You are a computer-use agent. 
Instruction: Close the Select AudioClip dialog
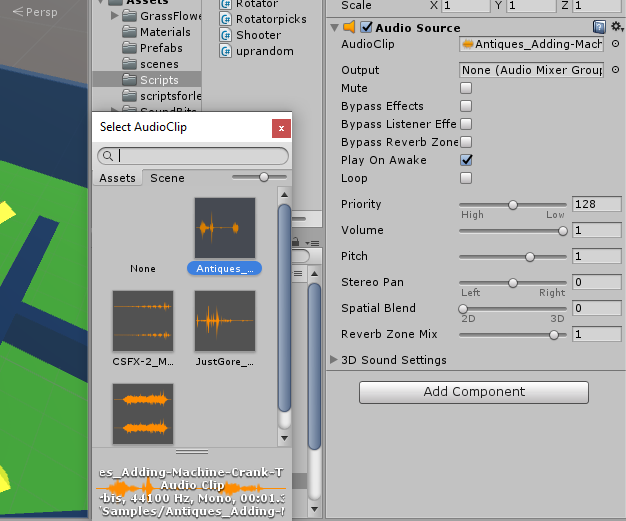pos(281,128)
